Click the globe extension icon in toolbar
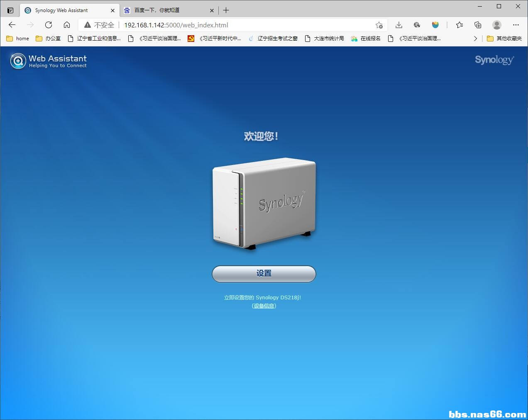 tap(417, 25)
